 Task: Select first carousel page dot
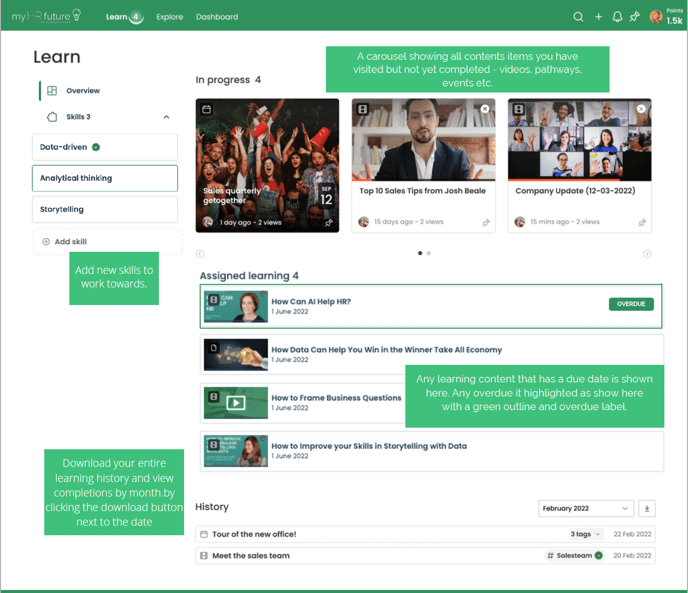tap(420, 253)
